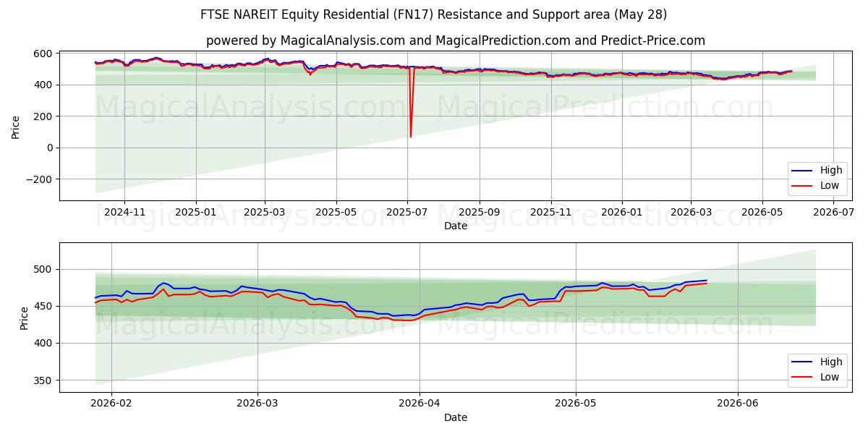Click the chart title mentioning FTSE NAREIT Equity Residential

[434, 14]
